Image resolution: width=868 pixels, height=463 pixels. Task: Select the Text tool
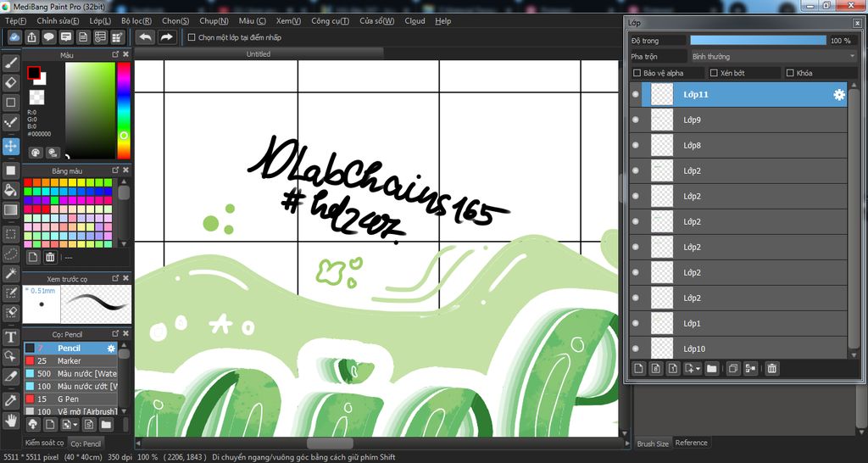[x=10, y=337]
